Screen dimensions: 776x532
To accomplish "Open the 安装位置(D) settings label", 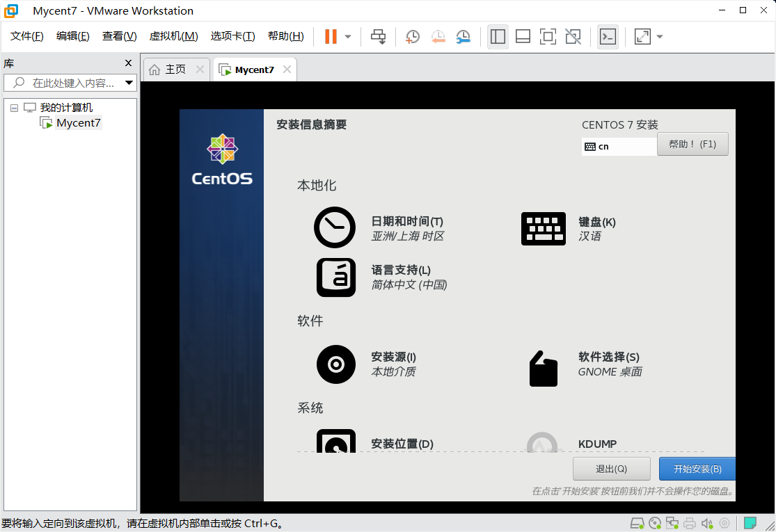I will (402, 444).
